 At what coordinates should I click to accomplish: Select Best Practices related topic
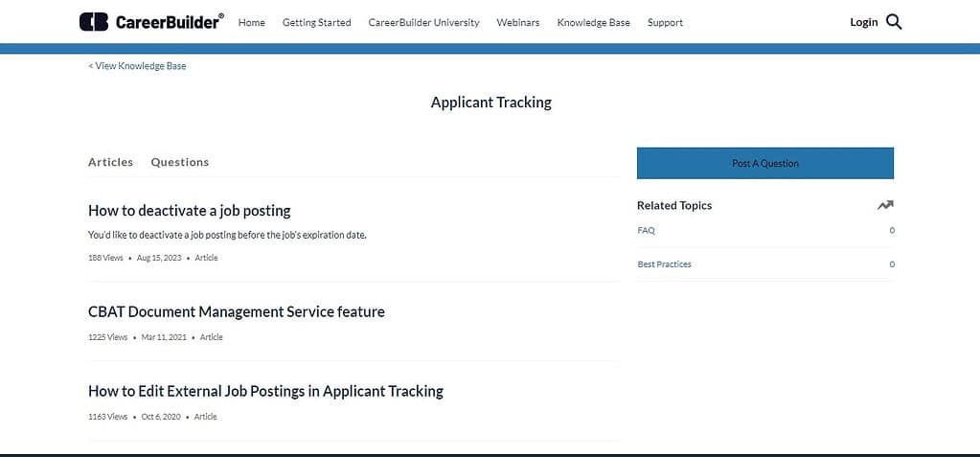pos(665,263)
